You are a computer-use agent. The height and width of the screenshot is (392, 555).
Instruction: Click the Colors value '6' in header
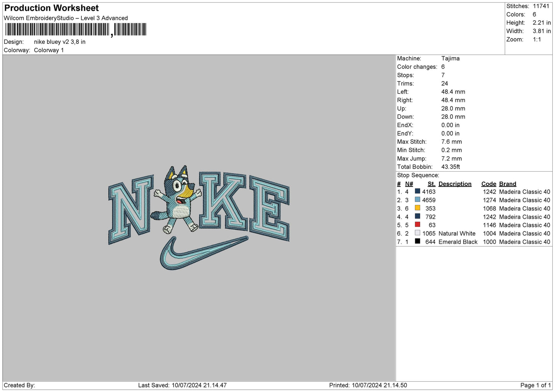tap(534, 15)
